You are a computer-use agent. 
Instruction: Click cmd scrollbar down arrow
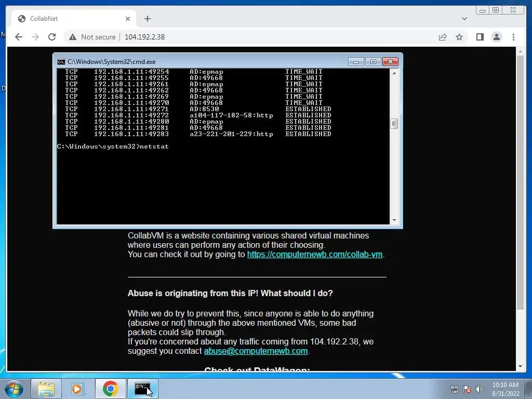tap(394, 220)
